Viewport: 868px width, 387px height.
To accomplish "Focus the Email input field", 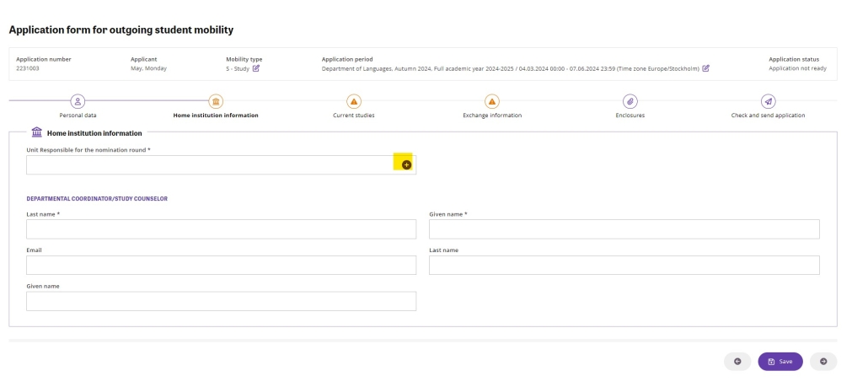I will pyautogui.click(x=222, y=266).
